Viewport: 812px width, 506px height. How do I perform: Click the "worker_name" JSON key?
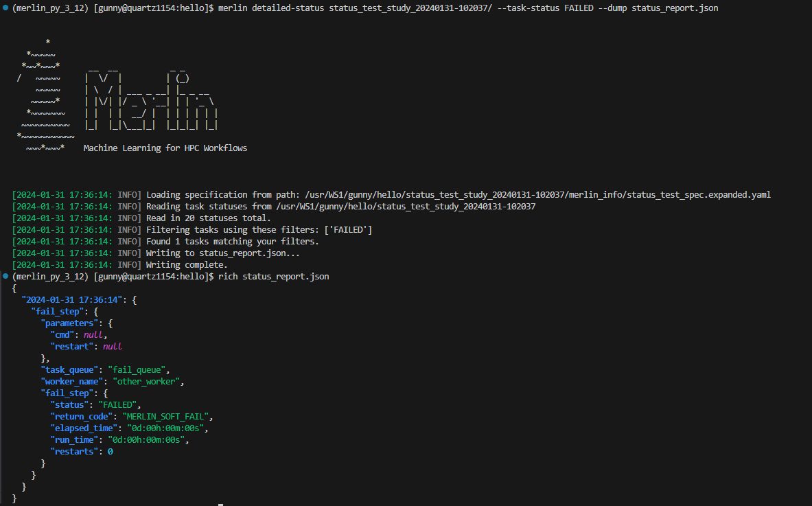72,382
